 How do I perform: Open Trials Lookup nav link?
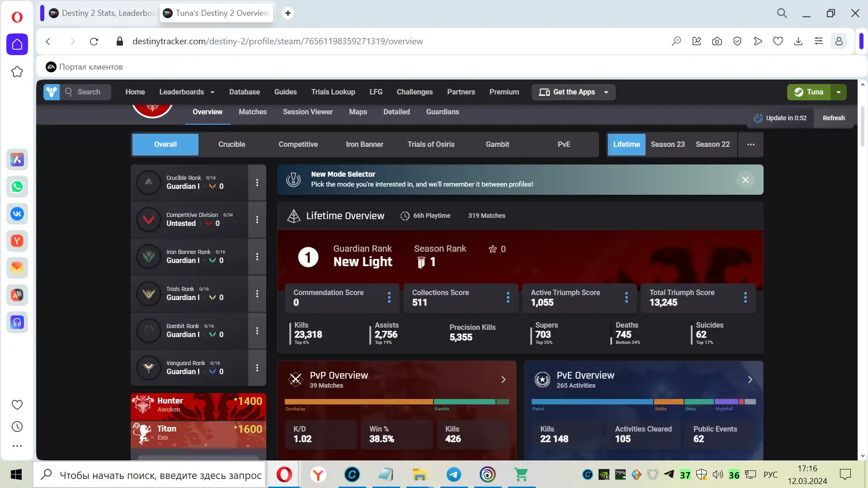(333, 92)
